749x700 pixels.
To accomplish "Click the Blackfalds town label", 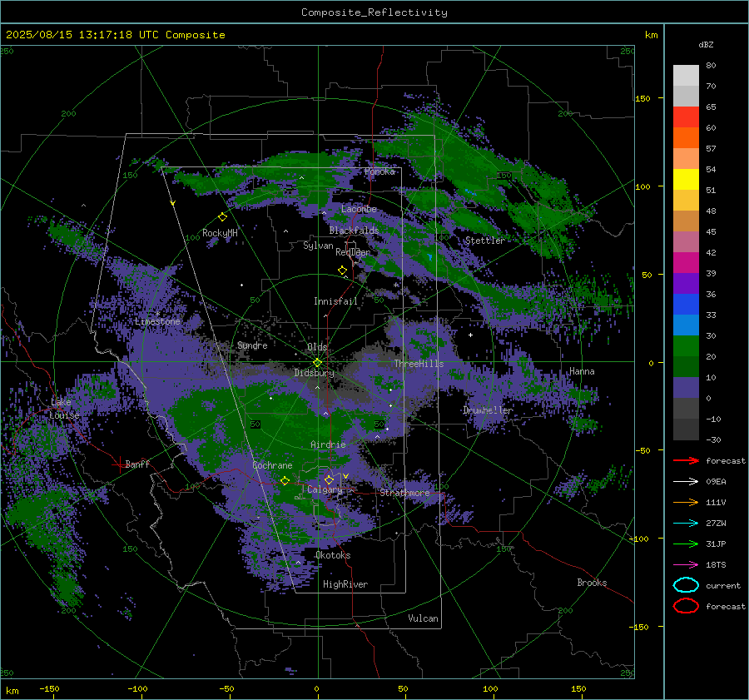I will tap(354, 231).
